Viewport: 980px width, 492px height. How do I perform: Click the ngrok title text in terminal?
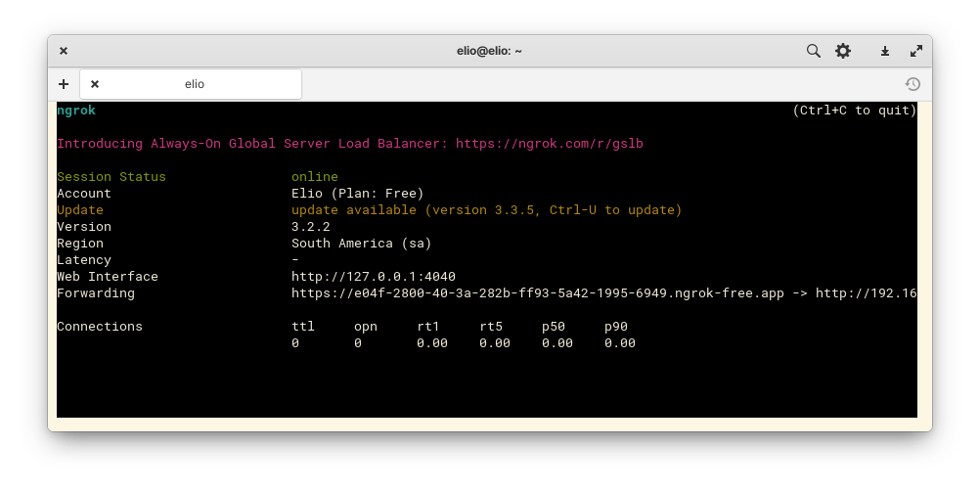[76, 111]
